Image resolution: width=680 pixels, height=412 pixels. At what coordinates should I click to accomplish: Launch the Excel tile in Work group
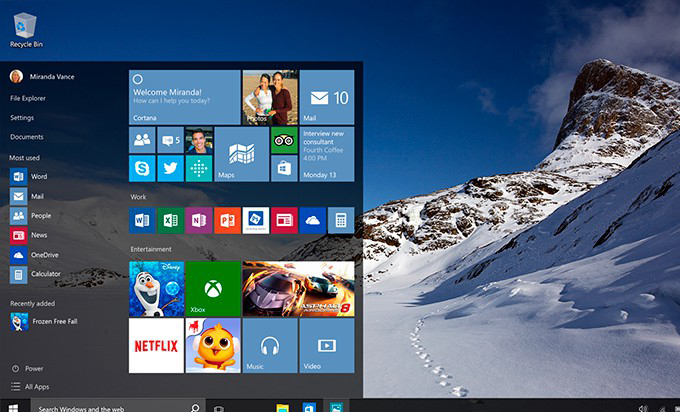pyautogui.click(x=170, y=220)
